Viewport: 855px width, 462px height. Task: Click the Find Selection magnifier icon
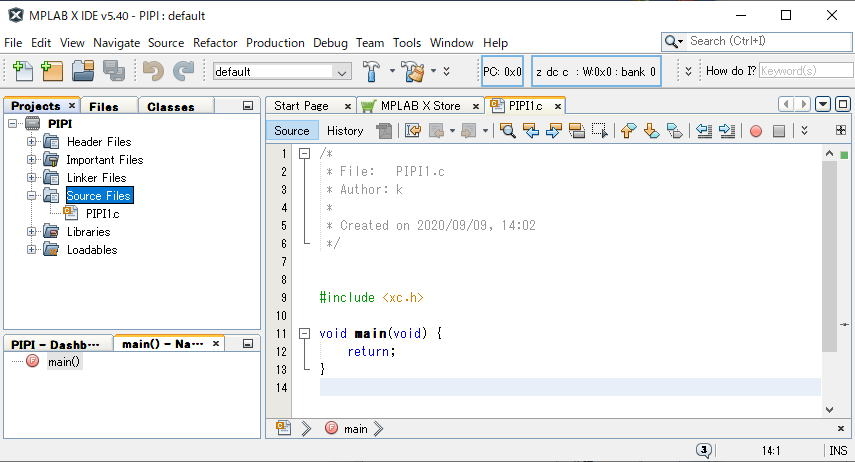(508, 131)
